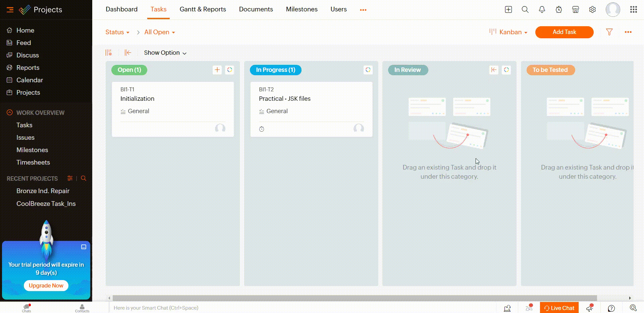Add a task to the Open column with plus icon

coord(217,70)
